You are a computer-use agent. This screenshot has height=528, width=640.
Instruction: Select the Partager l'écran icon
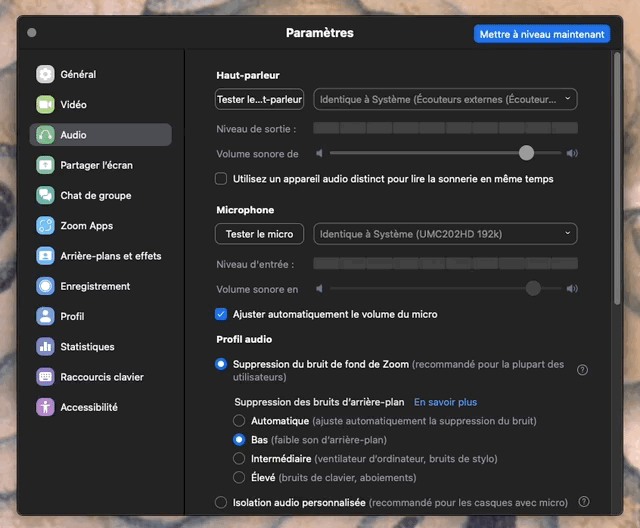click(45, 165)
